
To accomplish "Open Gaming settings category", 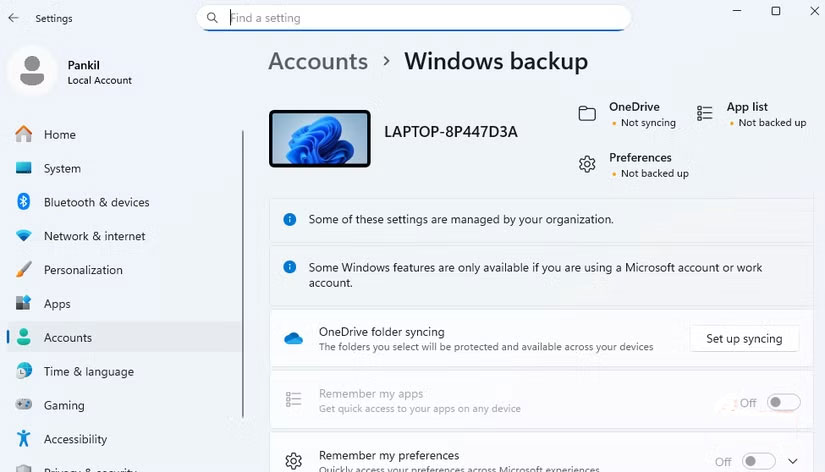I will (x=64, y=405).
